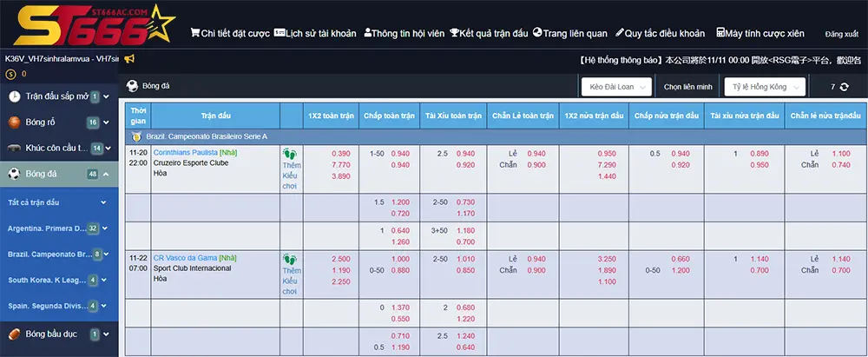Open Corinthians Paulista team link
Viewport: 868px width, 357px height.
[186, 153]
